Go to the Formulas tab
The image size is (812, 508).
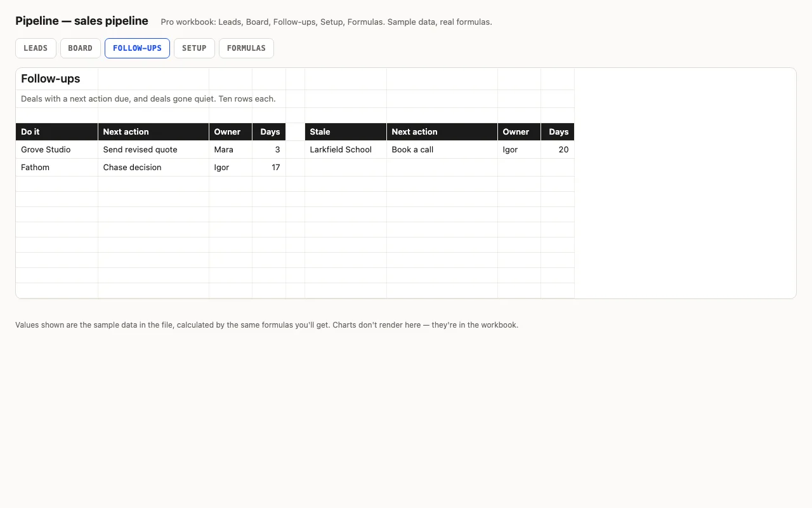246,48
